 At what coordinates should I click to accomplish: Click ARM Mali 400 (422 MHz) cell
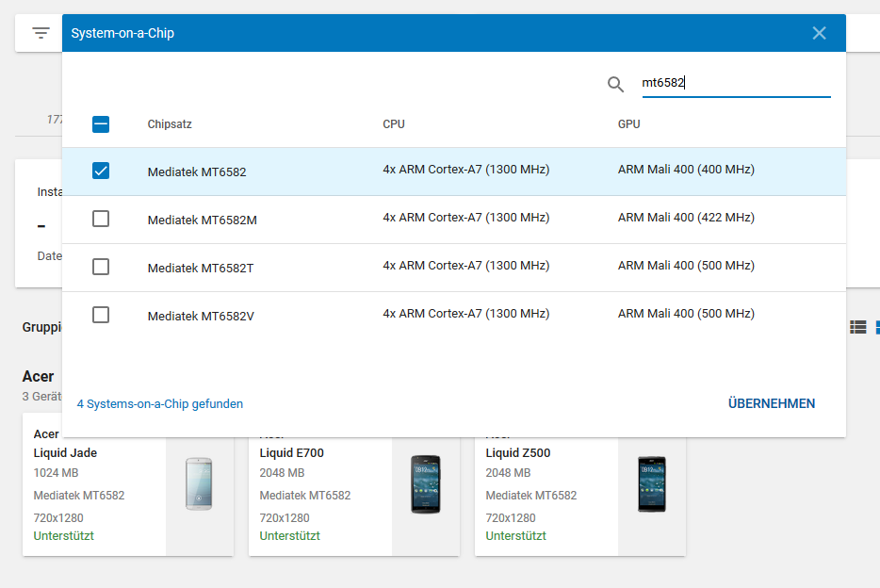pos(686,217)
